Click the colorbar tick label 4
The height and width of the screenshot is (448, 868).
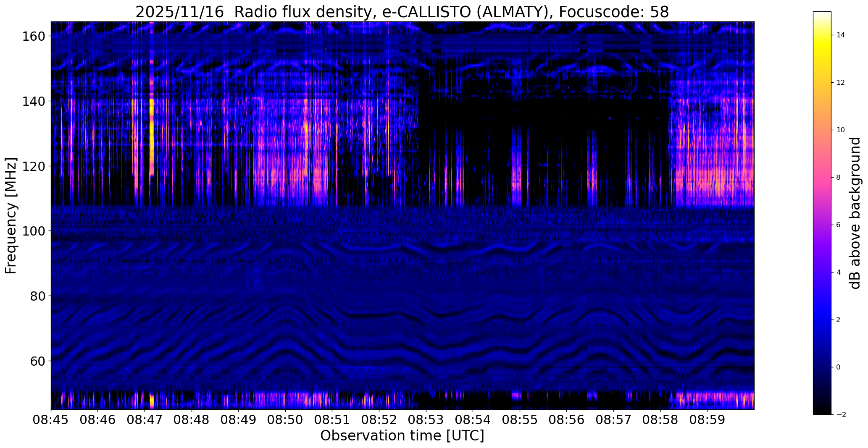click(838, 272)
